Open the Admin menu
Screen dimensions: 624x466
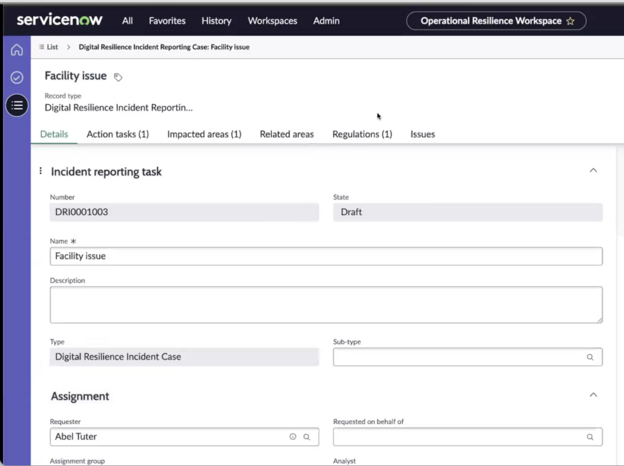pos(326,21)
